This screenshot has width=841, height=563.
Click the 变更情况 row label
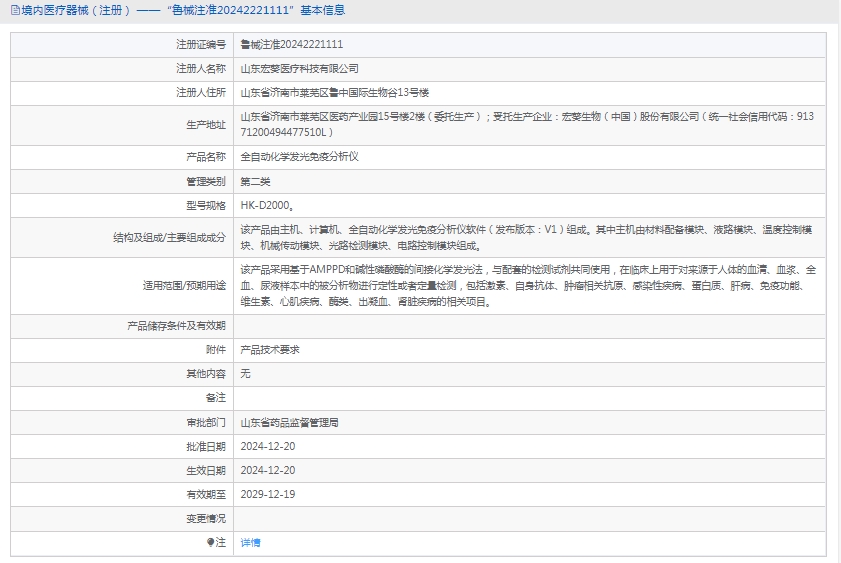206,518
